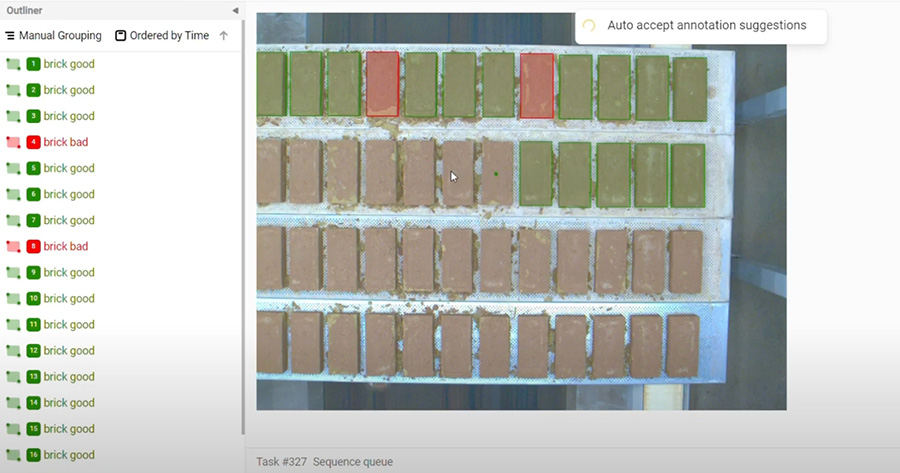The image size is (900, 473).
Task: Click the red number badge 4
Action: tap(33, 142)
